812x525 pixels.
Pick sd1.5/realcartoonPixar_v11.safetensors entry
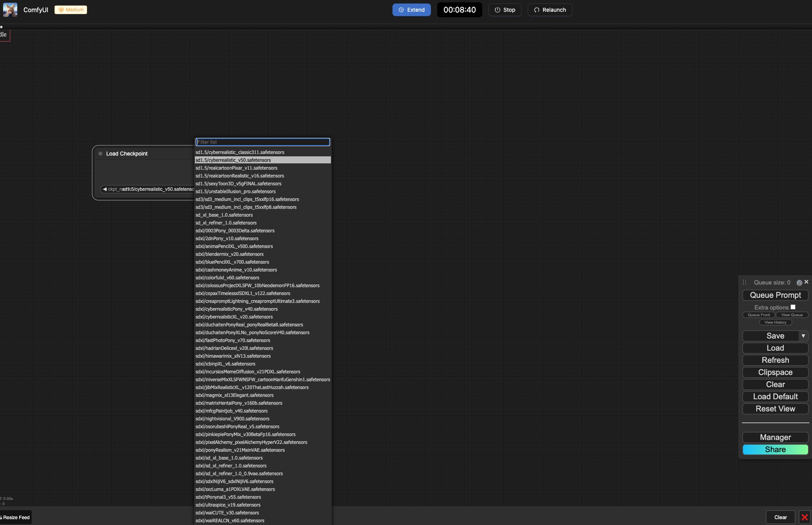click(x=236, y=168)
